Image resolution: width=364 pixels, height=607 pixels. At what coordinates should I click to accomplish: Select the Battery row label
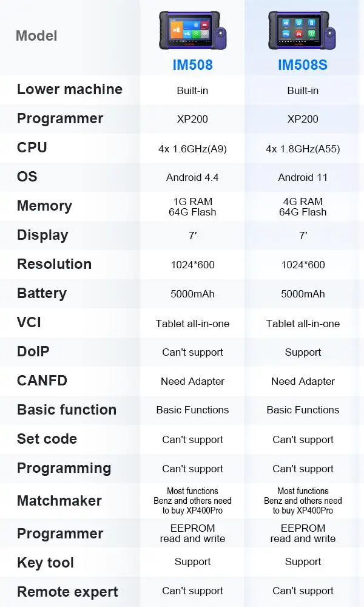[42, 293]
